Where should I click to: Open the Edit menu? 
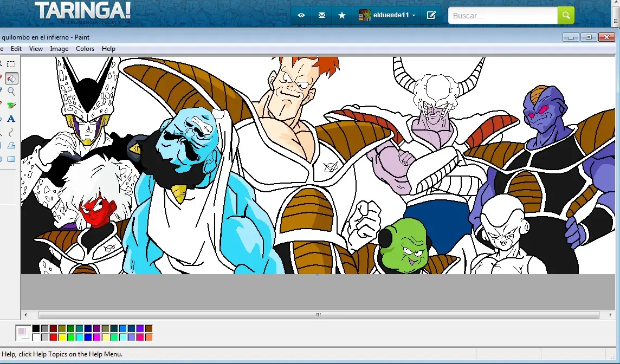coord(16,49)
